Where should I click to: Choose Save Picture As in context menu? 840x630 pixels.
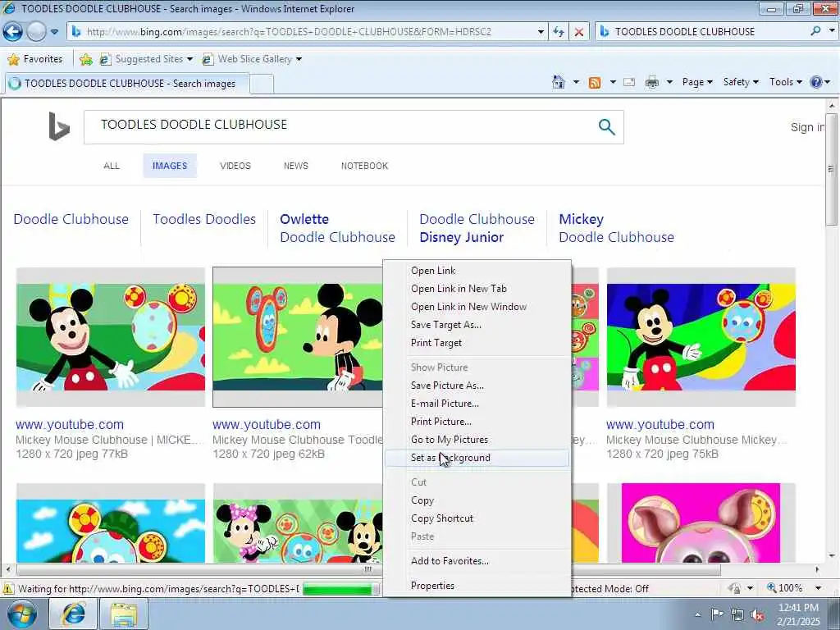pos(477,386)
